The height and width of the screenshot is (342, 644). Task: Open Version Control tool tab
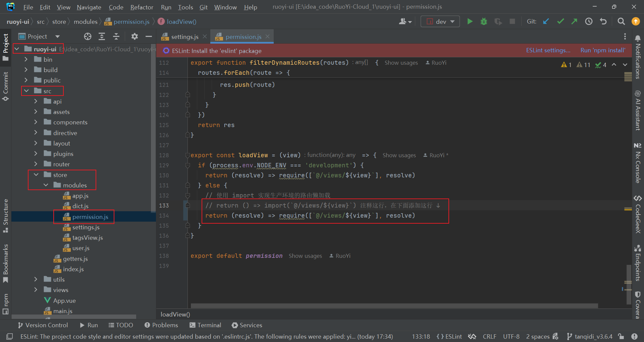(x=43, y=325)
